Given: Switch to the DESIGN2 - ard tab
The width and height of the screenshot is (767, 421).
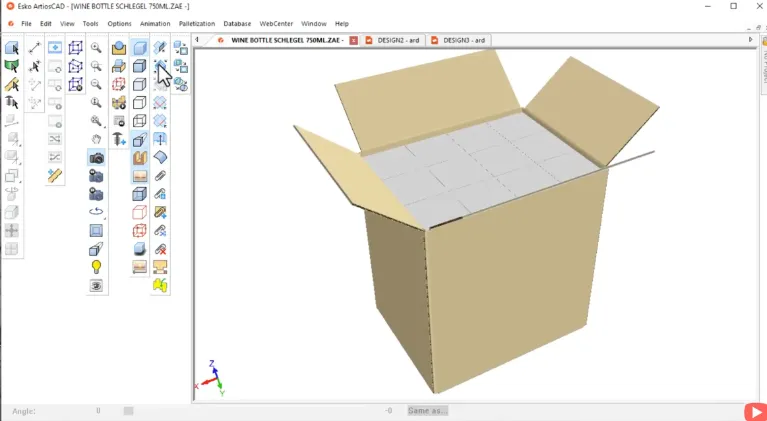Looking at the screenshot, I should 396,40.
